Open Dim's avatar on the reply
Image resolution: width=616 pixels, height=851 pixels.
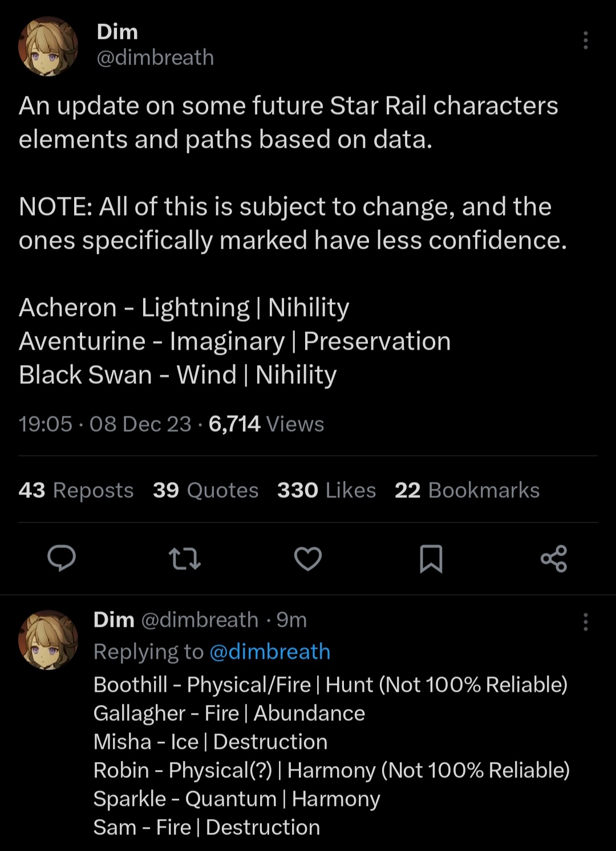[48, 639]
